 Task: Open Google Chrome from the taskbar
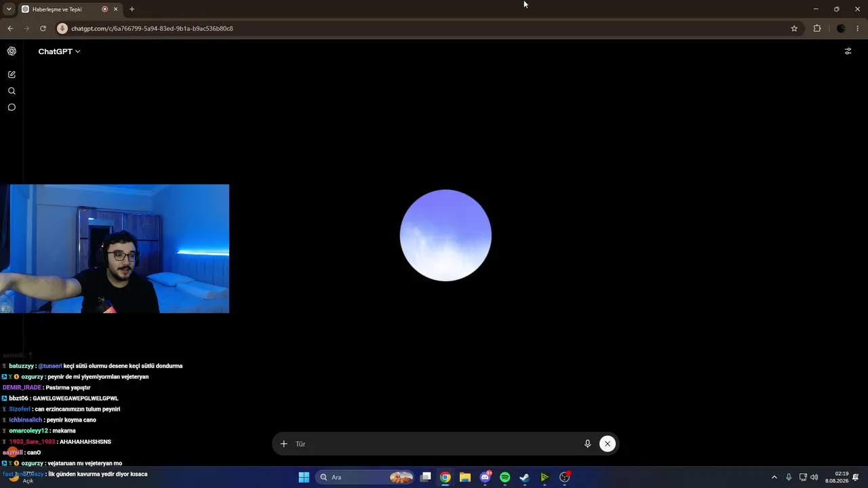click(445, 477)
